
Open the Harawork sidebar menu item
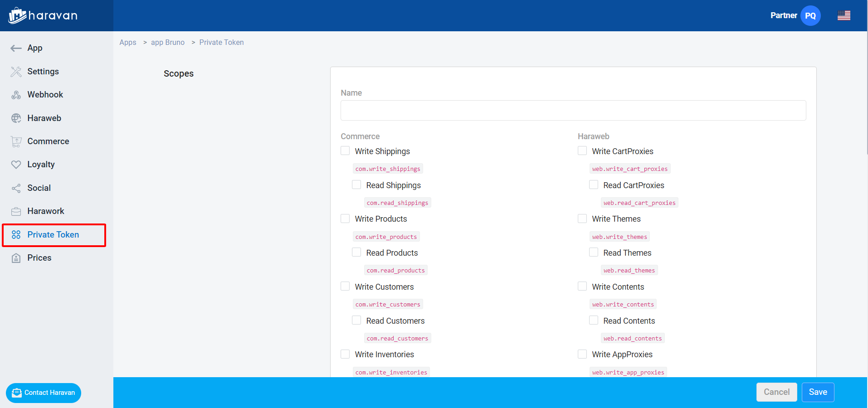(x=45, y=211)
